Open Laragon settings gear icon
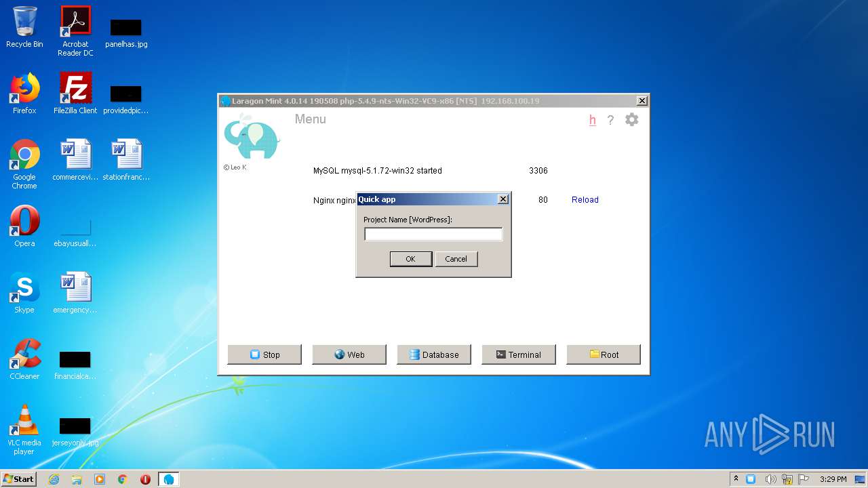The image size is (868, 488). point(631,120)
